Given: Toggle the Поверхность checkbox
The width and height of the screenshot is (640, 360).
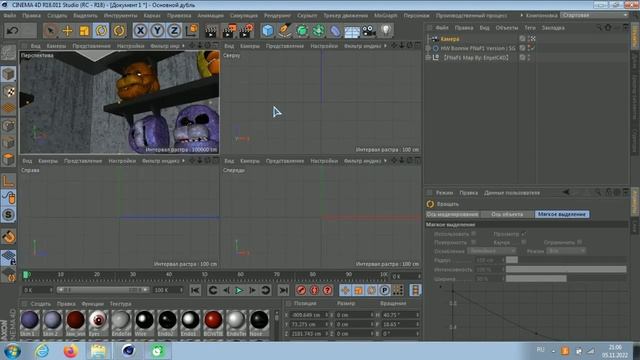Looking at the screenshot, I should 473,242.
